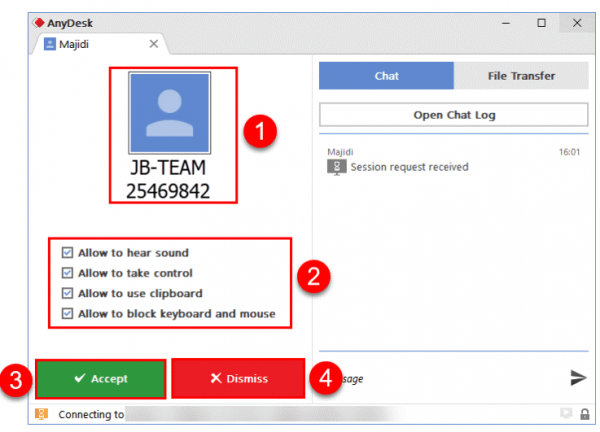Viewport: 600px width, 432px height.
Task: Select the Majidi tab
Action: click(99, 44)
